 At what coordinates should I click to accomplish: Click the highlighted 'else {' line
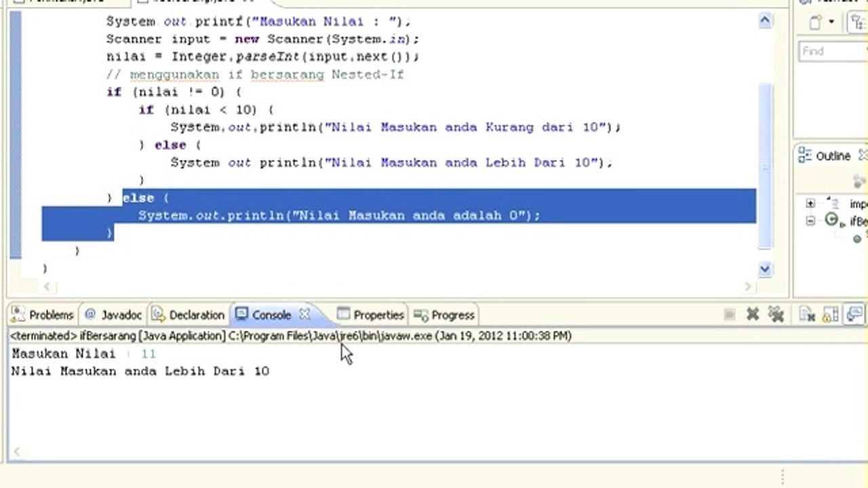pyautogui.click(x=146, y=197)
